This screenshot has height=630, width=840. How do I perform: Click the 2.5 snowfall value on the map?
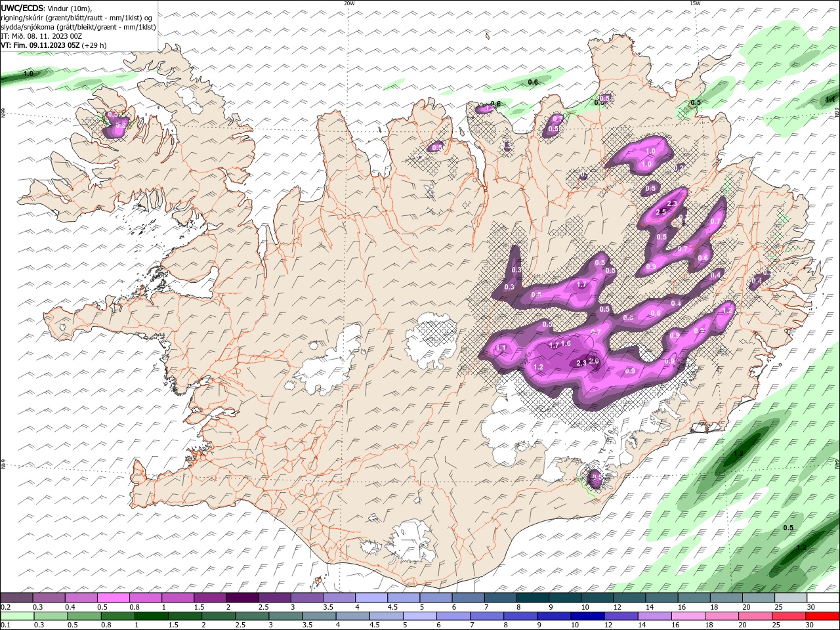pos(661,213)
